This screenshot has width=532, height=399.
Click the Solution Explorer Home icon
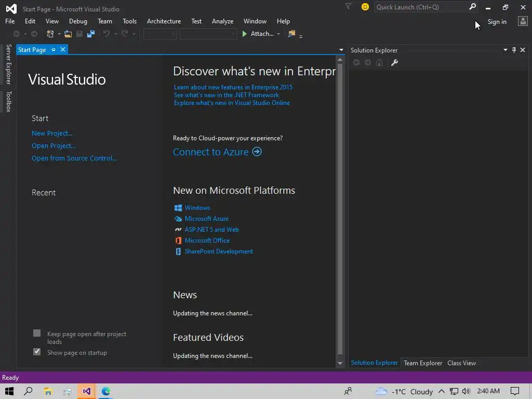[379, 62]
